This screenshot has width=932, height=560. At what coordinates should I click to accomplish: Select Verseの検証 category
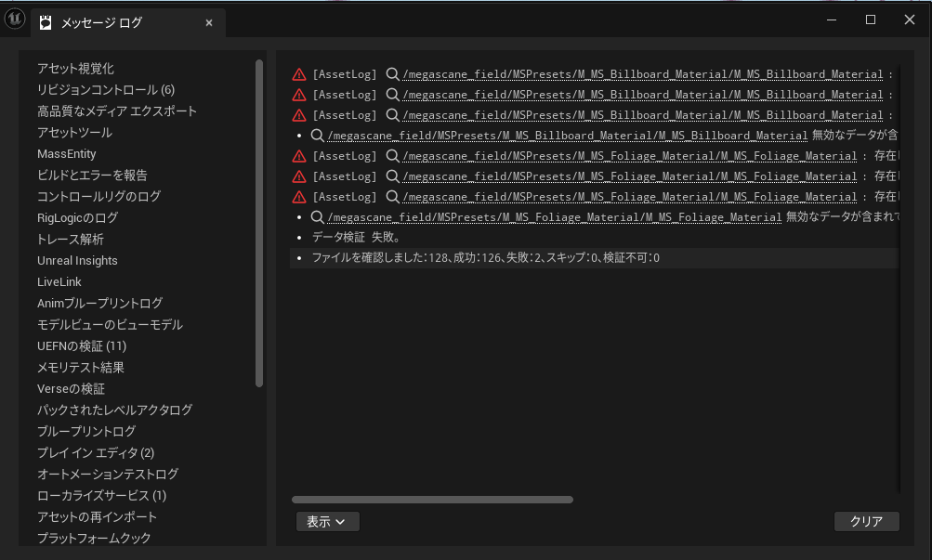pos(71,389)
